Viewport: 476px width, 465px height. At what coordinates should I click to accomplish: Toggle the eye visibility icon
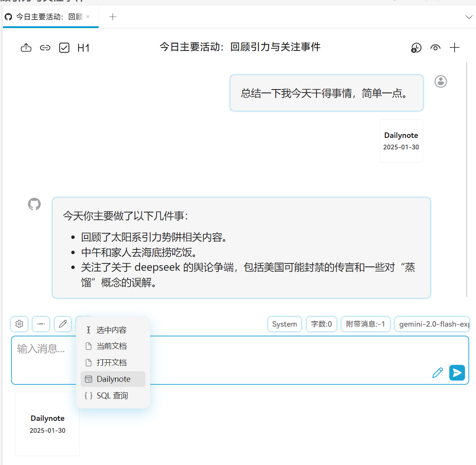pos(435,48)
